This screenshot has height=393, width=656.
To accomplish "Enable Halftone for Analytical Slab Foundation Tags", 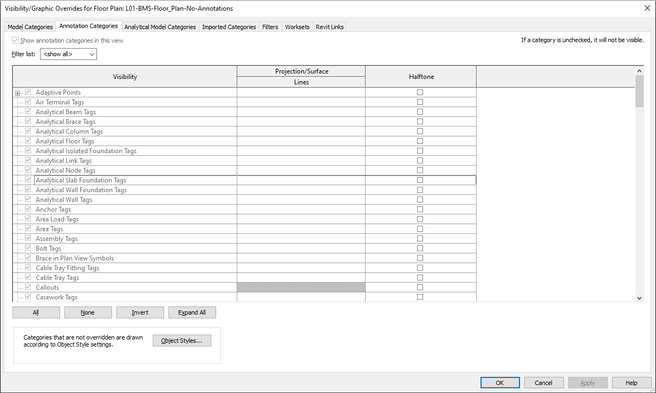I will pyautogui.click(x=420, y=180).
